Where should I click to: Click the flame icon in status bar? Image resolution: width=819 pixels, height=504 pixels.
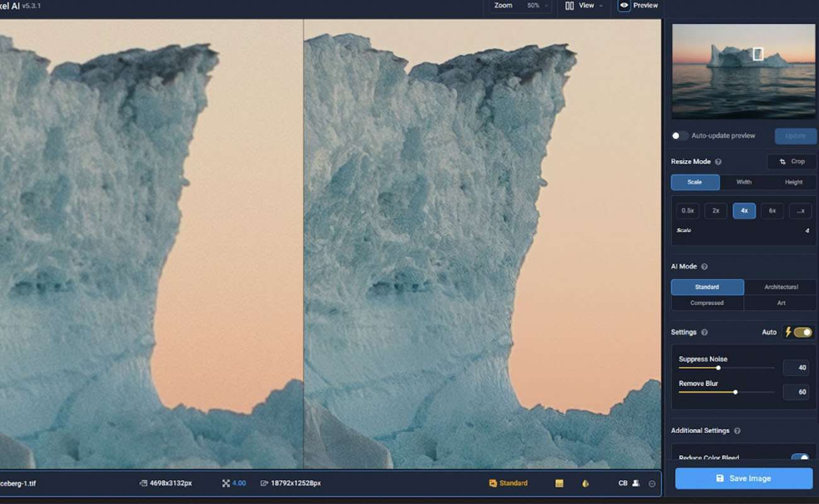pos(585,483)
